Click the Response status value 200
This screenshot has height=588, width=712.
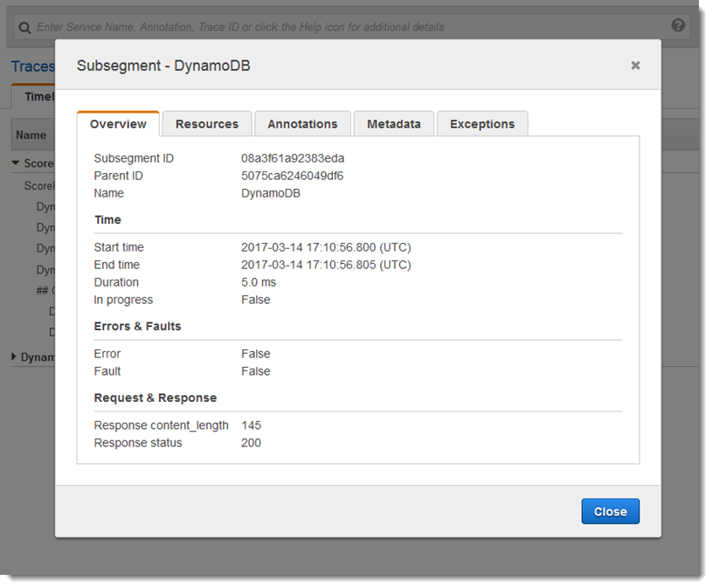(251, 443)
